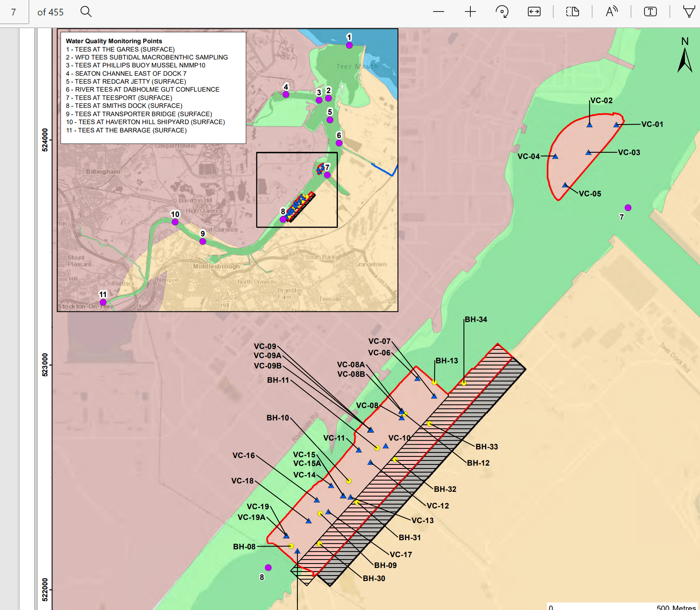700x610 pixels.
Task: Click purple monitoring point 11 in inset map
Action: pyautogui.click(x=103, y=302)
